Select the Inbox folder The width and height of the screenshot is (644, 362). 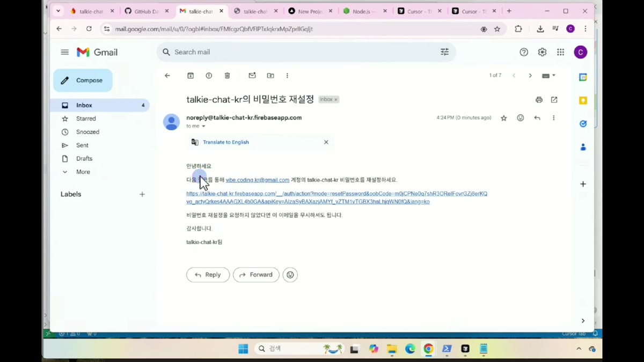click(100, 105)
